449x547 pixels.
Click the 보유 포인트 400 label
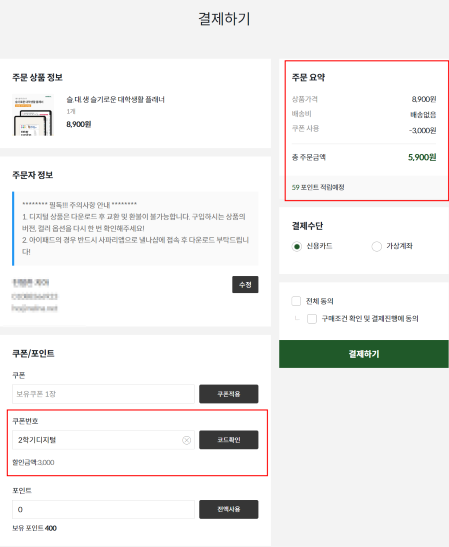34,528
